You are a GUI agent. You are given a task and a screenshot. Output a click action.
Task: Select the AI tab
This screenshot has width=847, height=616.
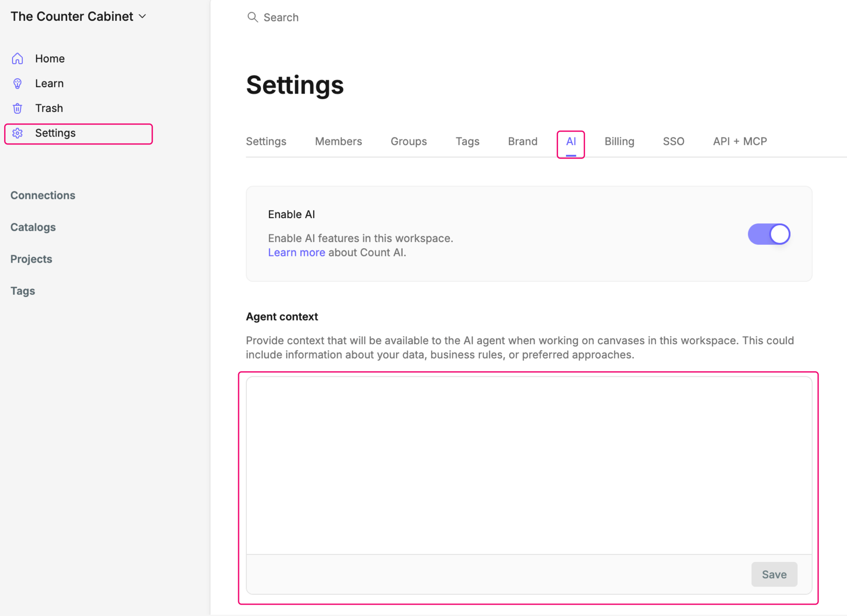pos(571,142)
